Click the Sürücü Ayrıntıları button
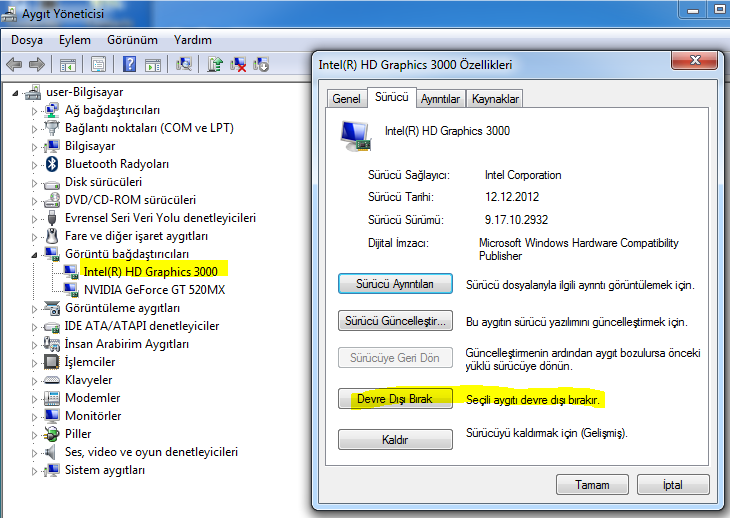 click(395, 284)
